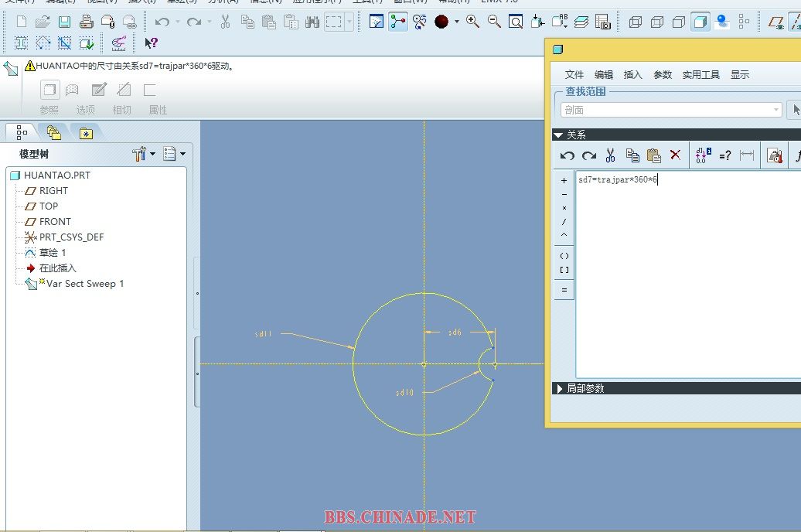
Task: Click the binoculars Find icon
Action: [x=312, y=22]
